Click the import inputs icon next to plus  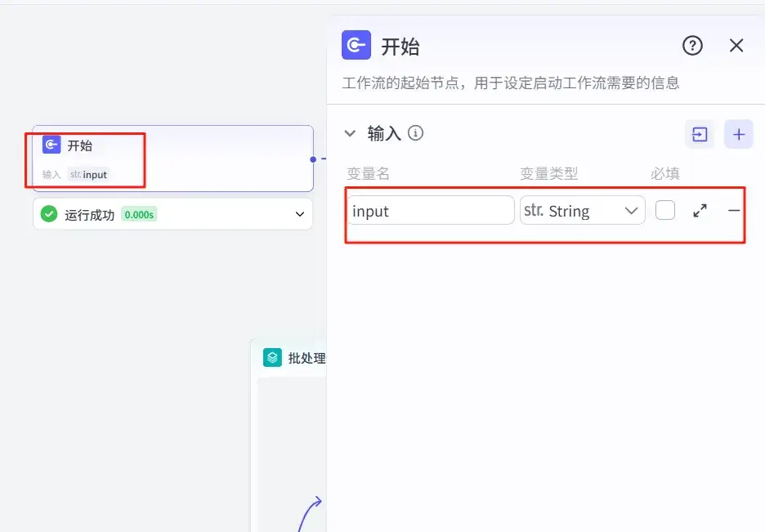[700, 134]
